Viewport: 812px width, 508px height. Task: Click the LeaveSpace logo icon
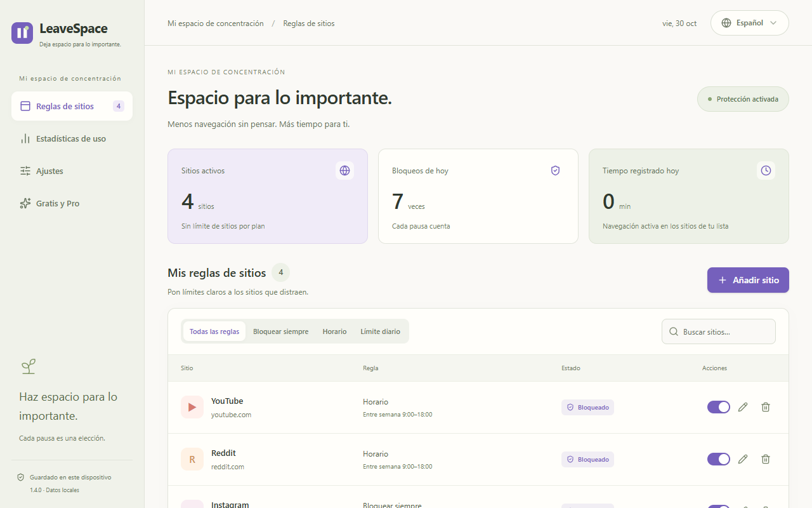(x=22, y=33)
